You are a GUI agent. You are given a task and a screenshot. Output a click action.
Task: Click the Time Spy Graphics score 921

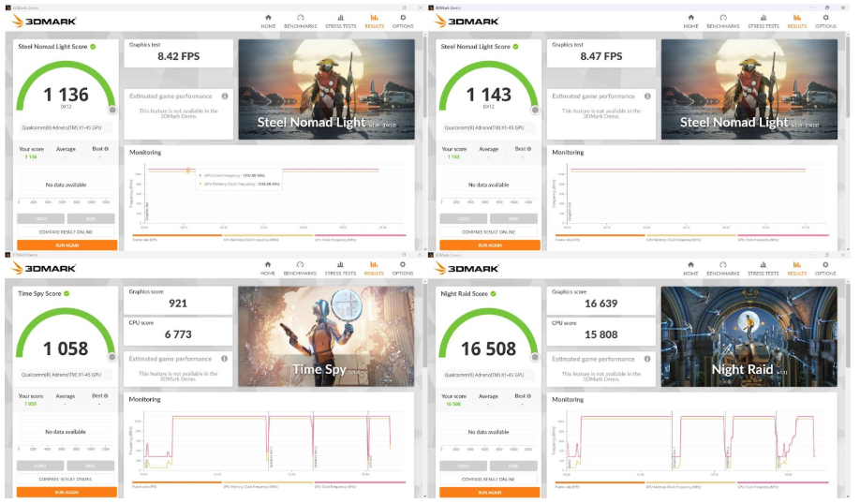(x=178, y=304)
